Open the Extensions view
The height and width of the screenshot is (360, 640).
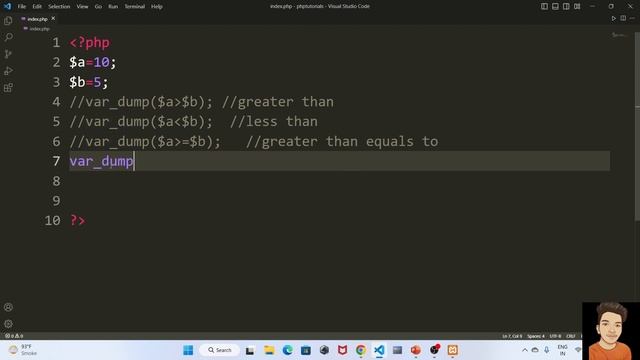tap(8, 88)
